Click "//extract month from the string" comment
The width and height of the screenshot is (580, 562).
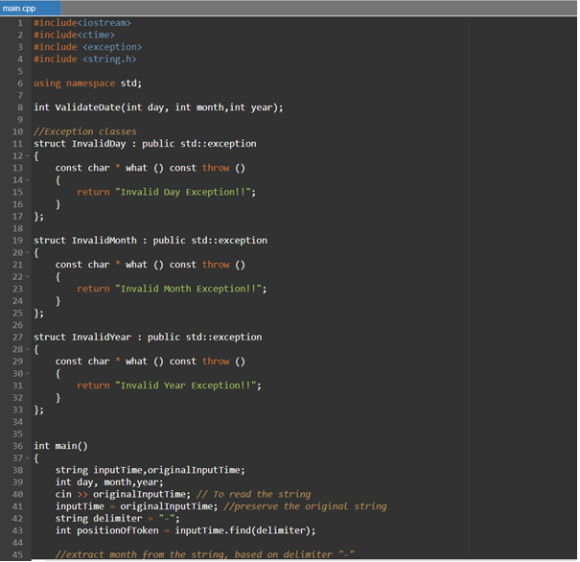click(205, 554)
